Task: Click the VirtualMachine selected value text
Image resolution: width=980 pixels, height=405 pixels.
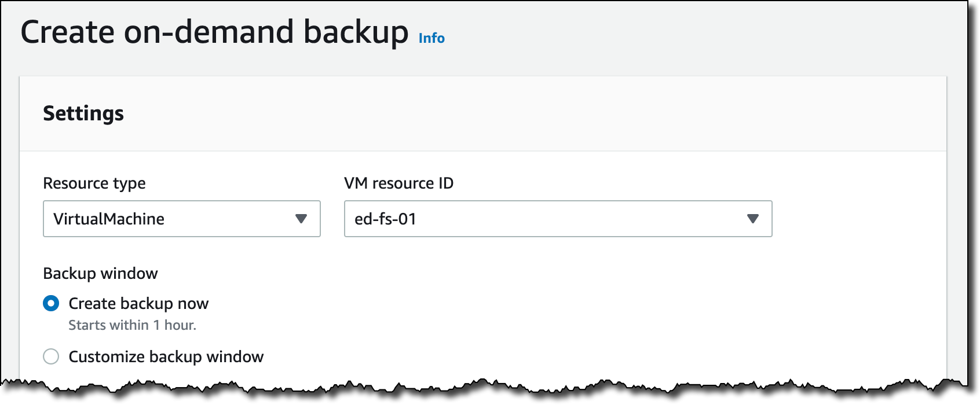Action: point(109,219)
